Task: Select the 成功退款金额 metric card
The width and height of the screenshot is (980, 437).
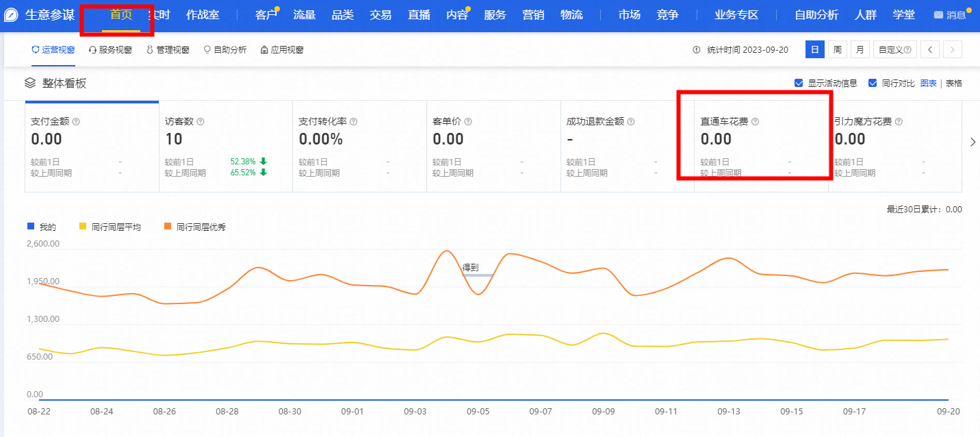Action: click(x=628, y=147)
